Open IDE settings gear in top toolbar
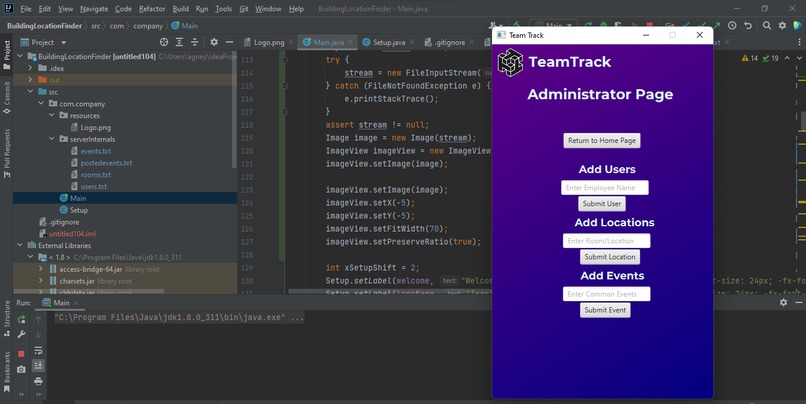 [x=782, y=25]
